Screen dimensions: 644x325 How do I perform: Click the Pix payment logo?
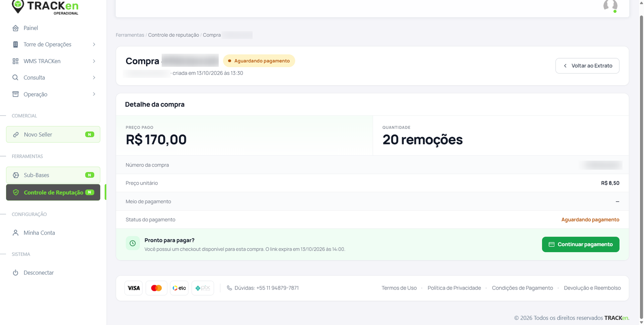point(203,288)
